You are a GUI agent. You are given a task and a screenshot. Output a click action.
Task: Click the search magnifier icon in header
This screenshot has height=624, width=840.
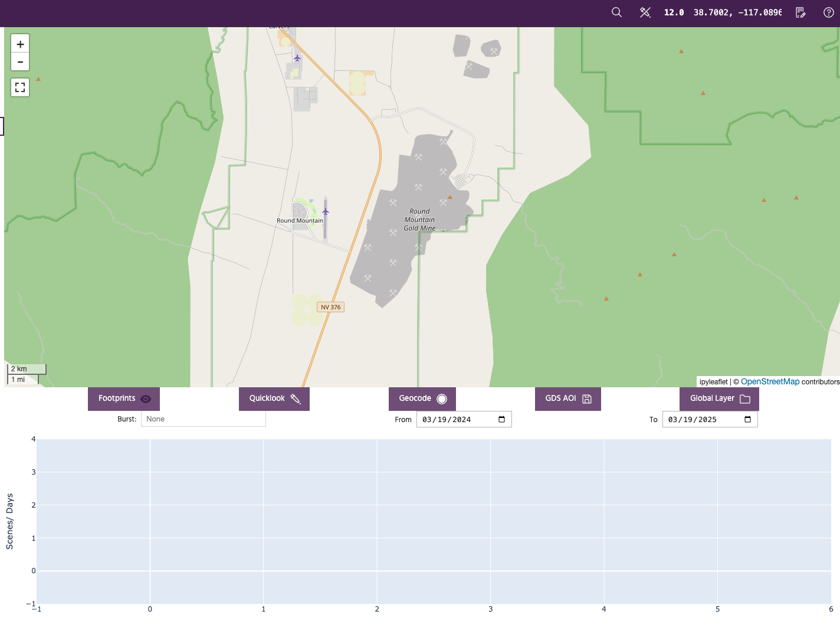616,12
